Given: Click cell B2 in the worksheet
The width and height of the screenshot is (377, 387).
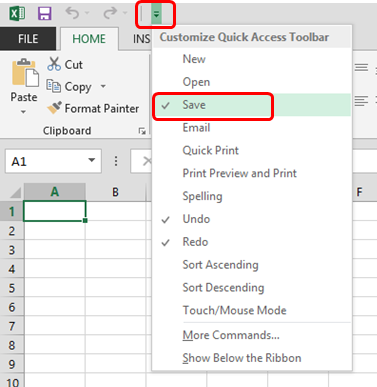Looking at the screenshot, I should [x=115, y=230].
